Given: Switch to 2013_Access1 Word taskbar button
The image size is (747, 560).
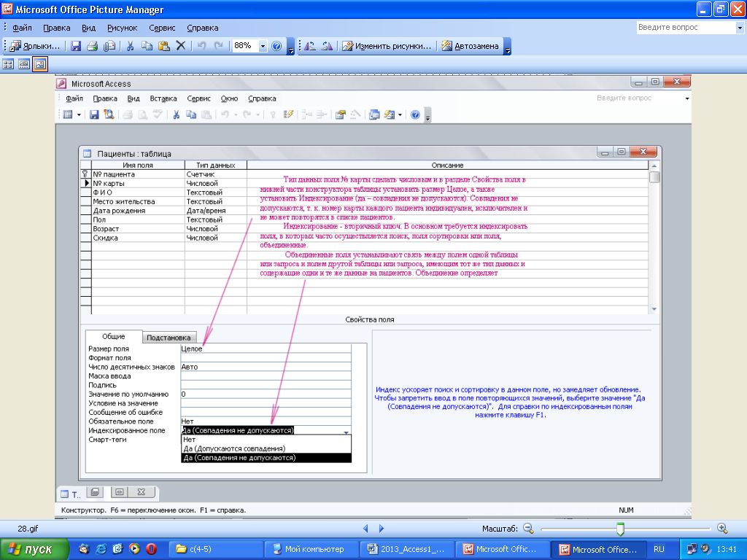Looking at the screenshot, I should tap(406, 549).
